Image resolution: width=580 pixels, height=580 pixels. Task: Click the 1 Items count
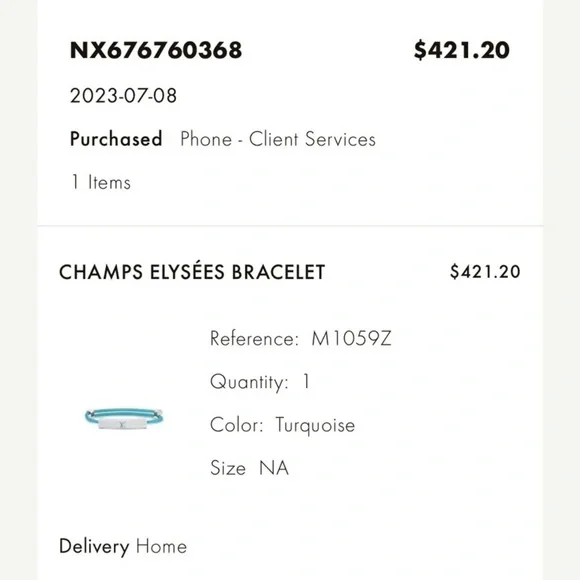tap(101, 182)
